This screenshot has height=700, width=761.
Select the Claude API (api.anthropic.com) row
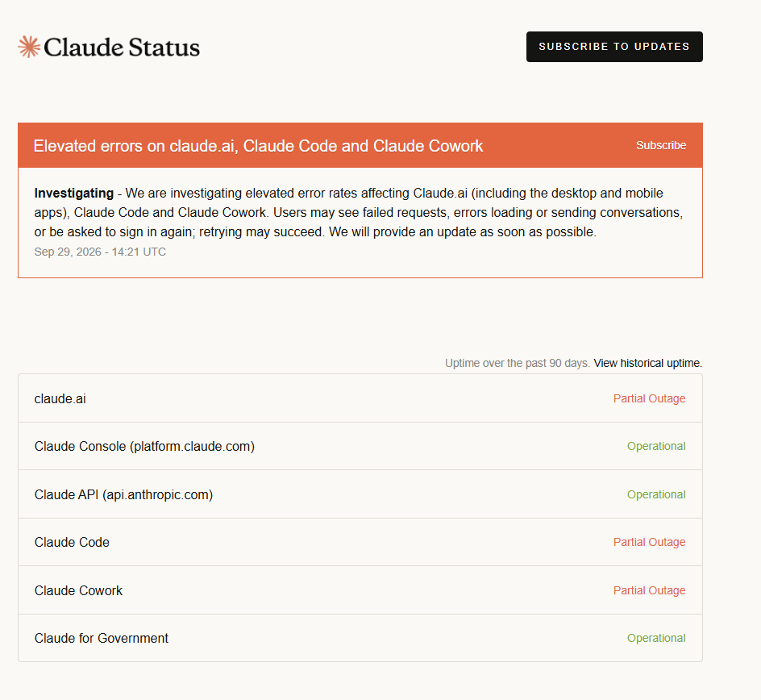point(360,494)
